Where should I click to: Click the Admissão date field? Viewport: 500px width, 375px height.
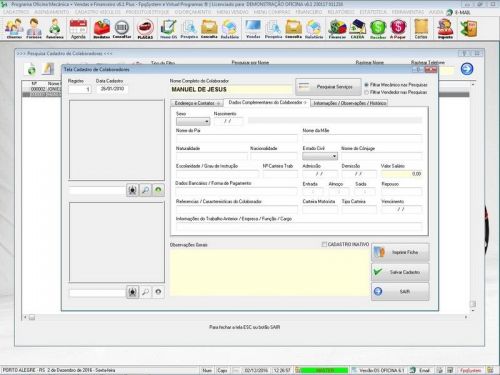320,174
